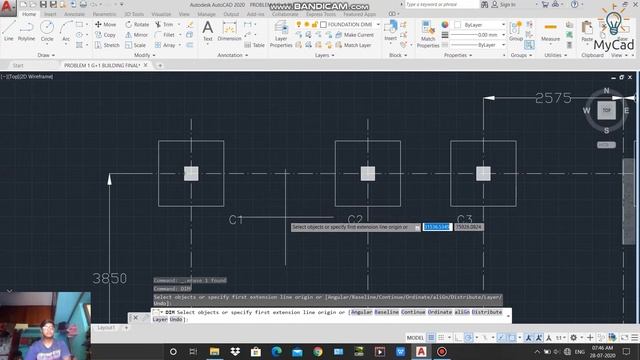Toggle clean screen mode in status bar
Screen dimensions: 640x360
[x=624, y=338]
